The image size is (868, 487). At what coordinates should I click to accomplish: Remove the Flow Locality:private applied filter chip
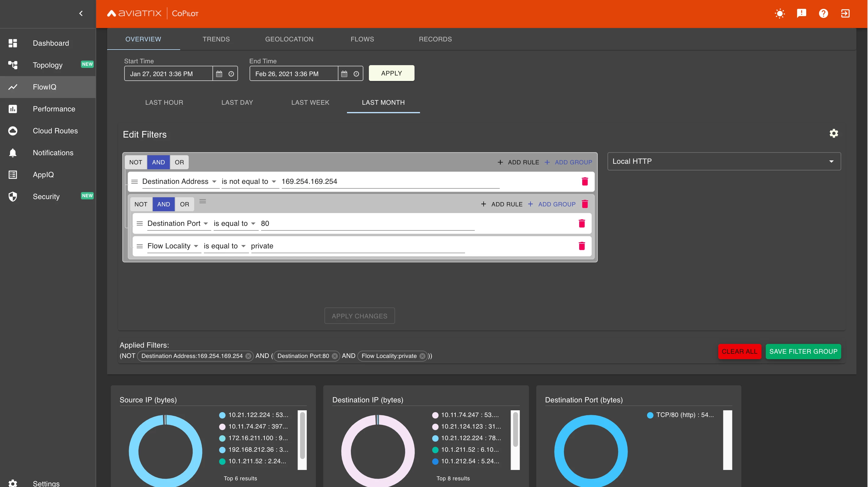(422, 356)
